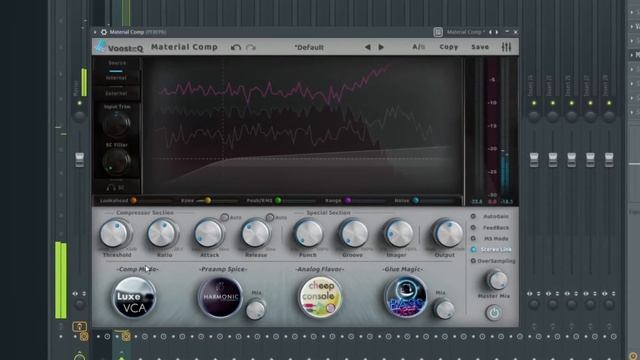
Task: Select External sidechain source
Action: pyautogui.click(x=116, y=93)
